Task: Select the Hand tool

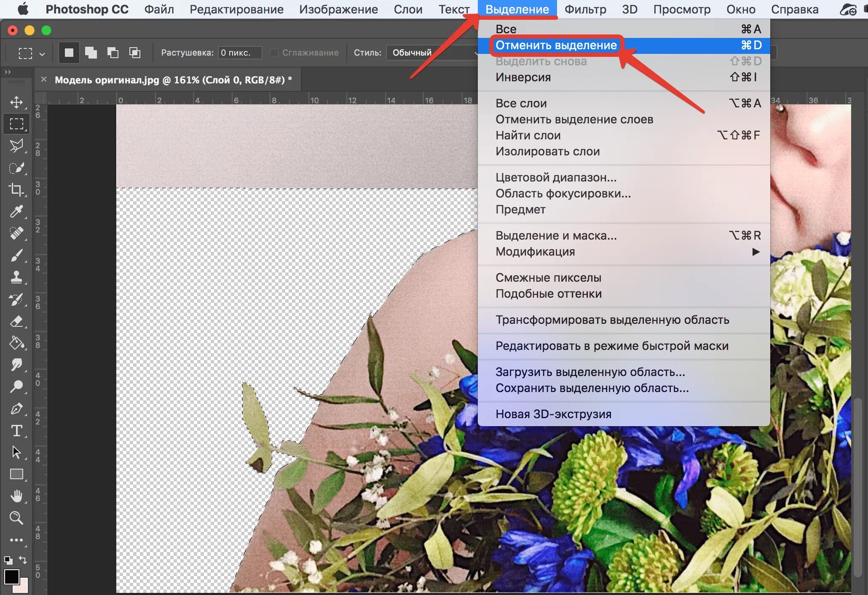Action: 16,496
